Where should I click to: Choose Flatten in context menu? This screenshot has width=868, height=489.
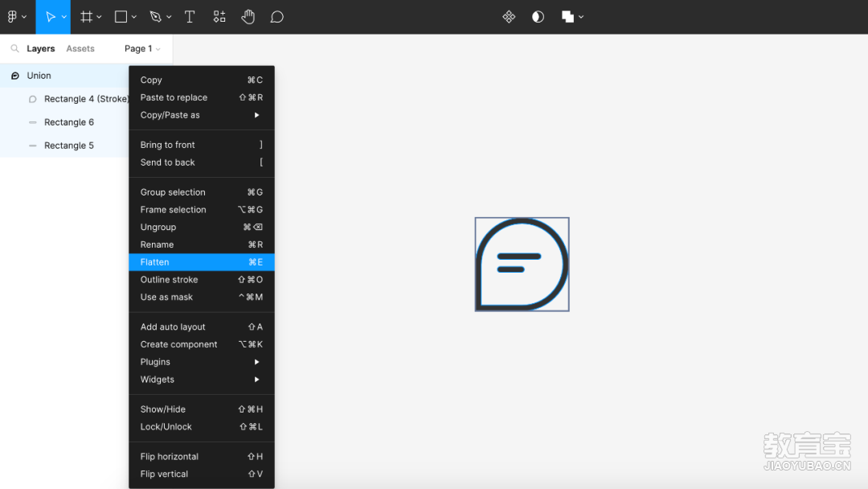point(202,262)
